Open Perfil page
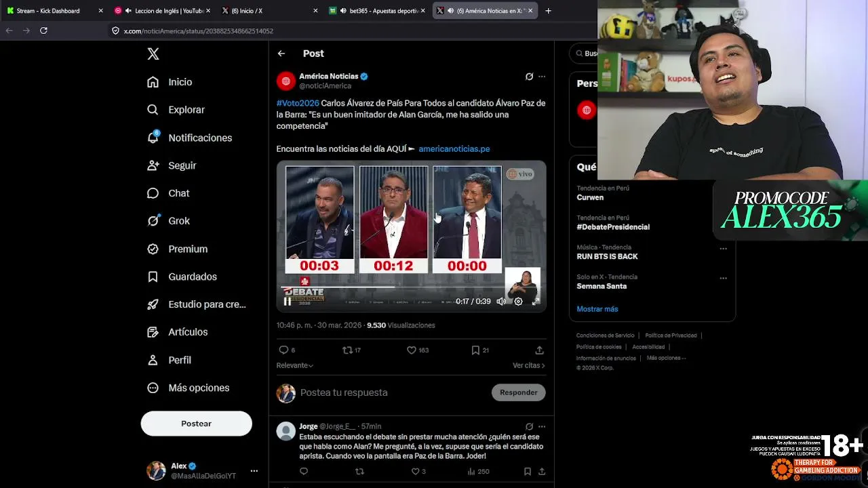 (169, 360)
